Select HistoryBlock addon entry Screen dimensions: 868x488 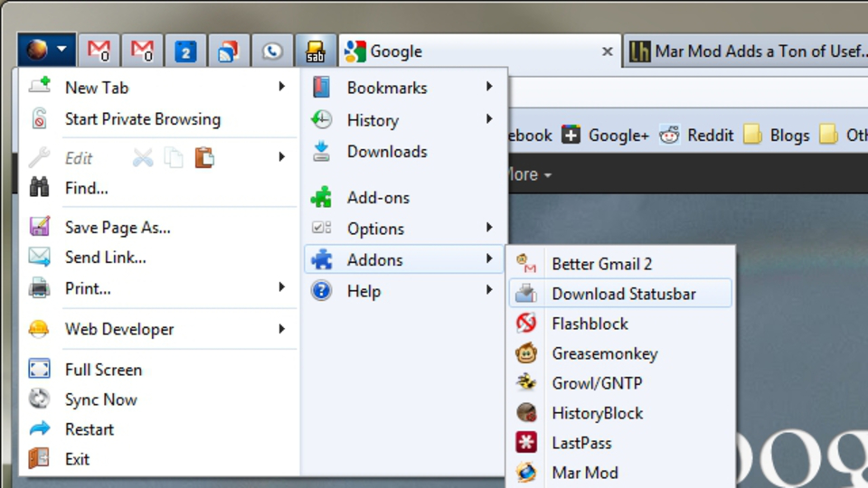[620, 413]
